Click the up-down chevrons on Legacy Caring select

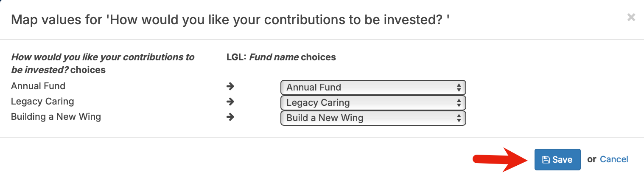(459, 103)
